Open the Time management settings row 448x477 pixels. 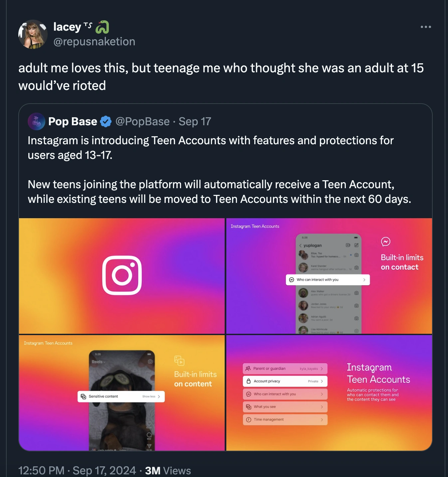coord(285,419)
